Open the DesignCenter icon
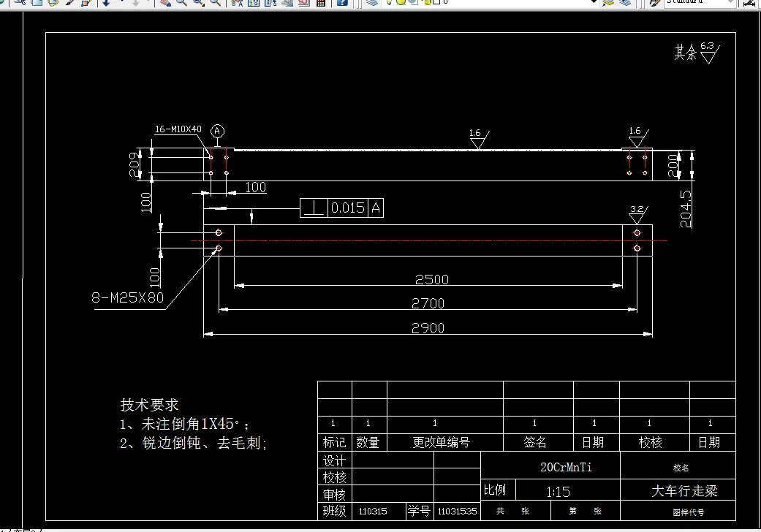The width and height of the screenshot is (761, 532). click(x=254, y=2)
